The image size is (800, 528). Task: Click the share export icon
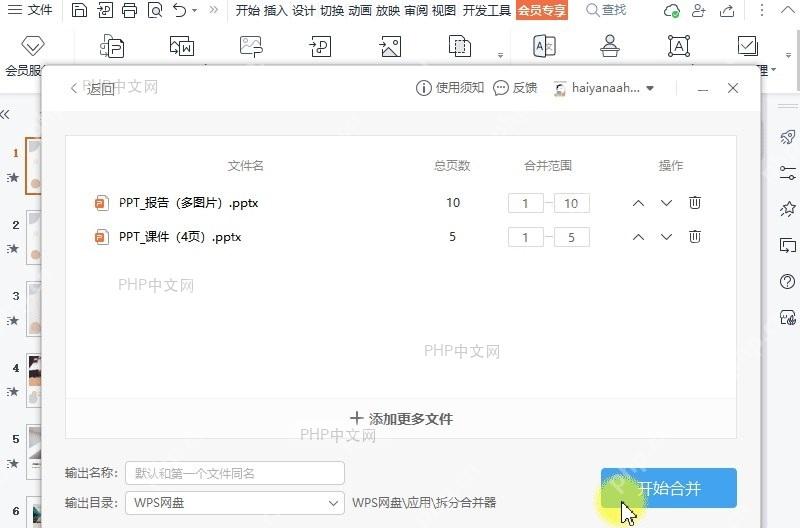[x=727, y=10]
